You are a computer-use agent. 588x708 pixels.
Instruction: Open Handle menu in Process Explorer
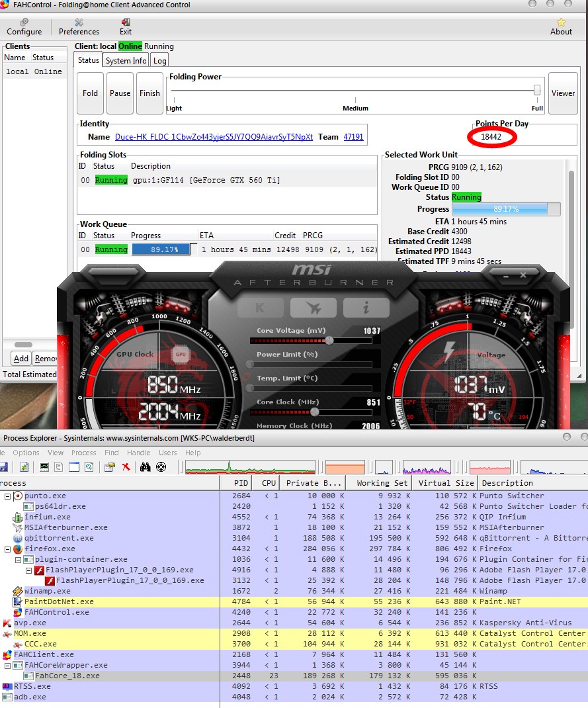coord(138,453)
